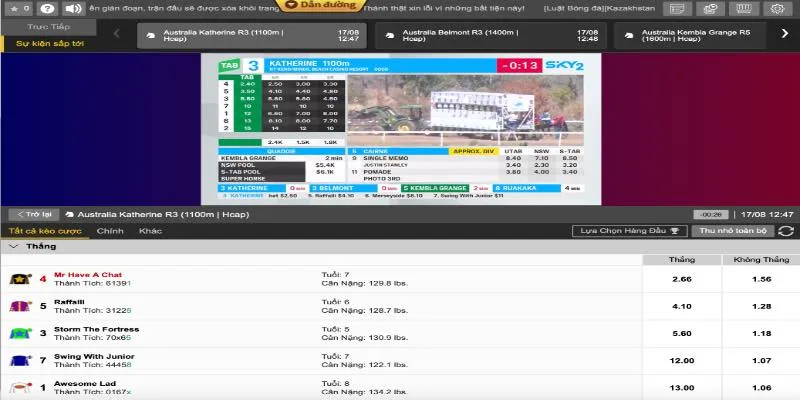The height and width of the screenshot is (400, 800).
Task: Click the Swing With Junior runner name
Action: coord(94,356)
